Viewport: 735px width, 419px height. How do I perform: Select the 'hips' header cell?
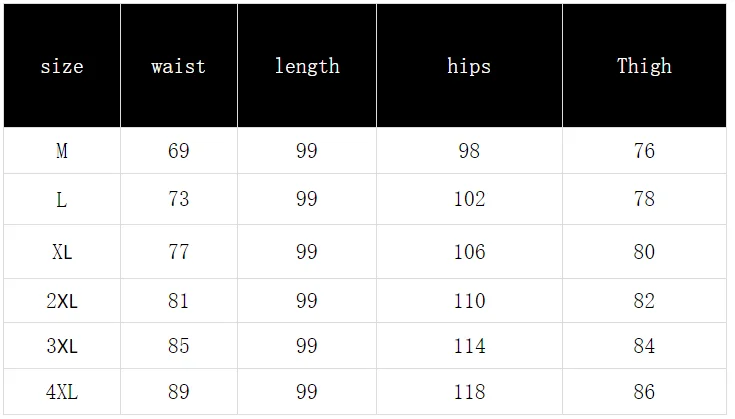click(x=469, y=67)
